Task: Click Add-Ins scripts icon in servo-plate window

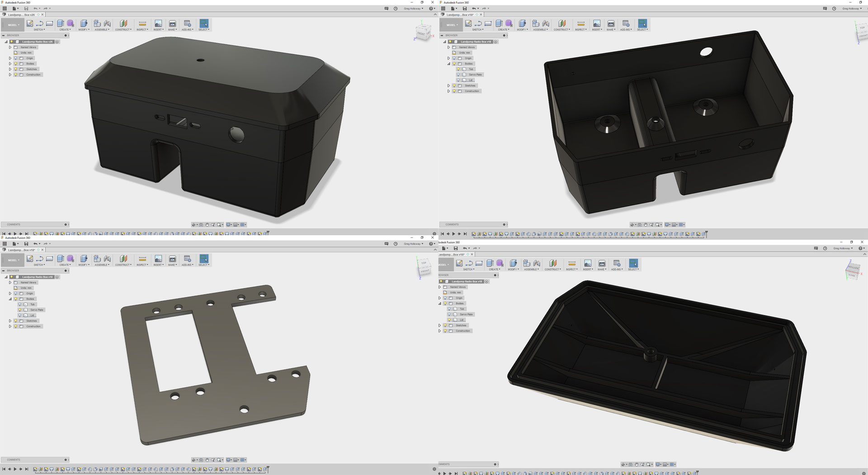Action: [x=187, y=259]
